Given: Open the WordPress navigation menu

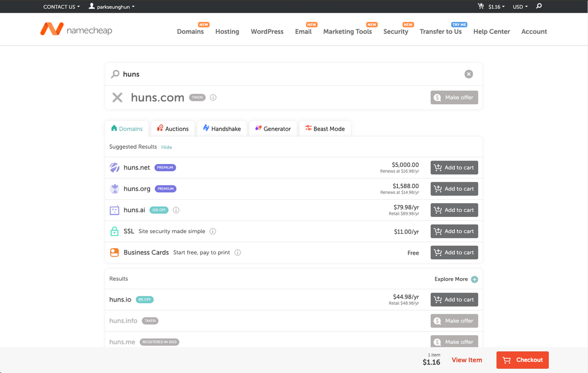Looking at the screenshot, I should (267, 31).
